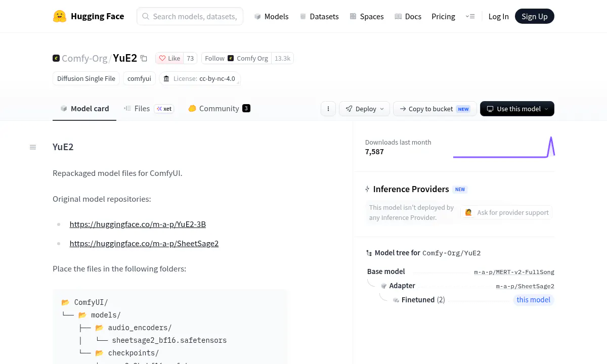Click the NEW badge beside Inference Providers
Screen dimensions: 607x364
point(460,190)
